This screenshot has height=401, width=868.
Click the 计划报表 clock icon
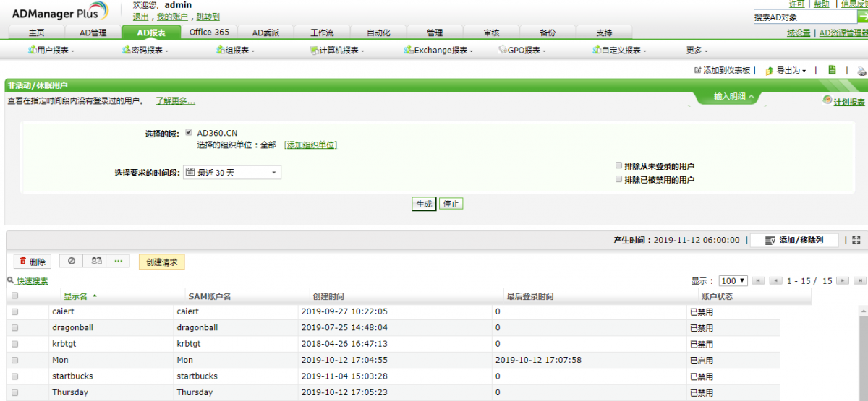[x=827, y=100]
